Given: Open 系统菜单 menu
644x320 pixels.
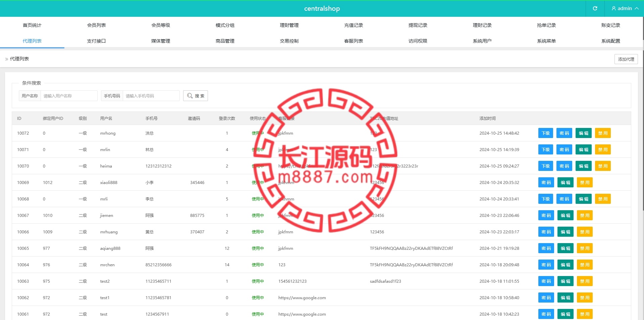Looking at the screenshot, I should [546, 41].
